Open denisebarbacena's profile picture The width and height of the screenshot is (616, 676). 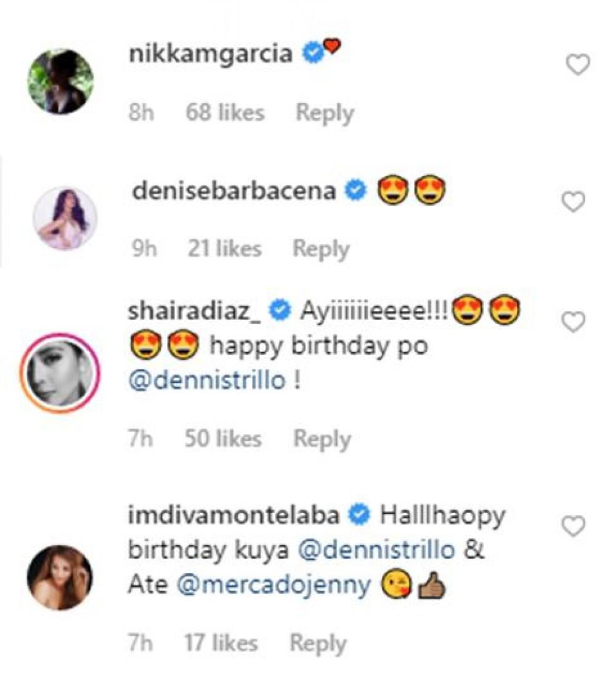click(65, 218)
